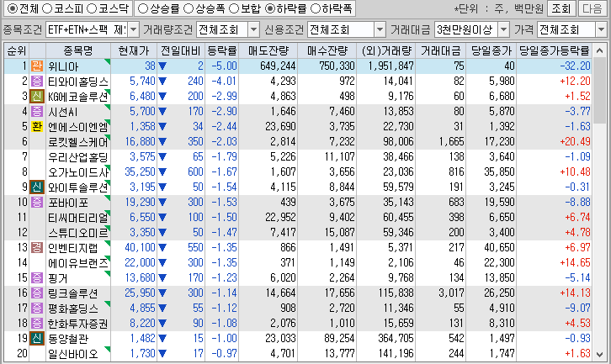Click 인벤티지랩 current price 40,100
Image resolution: width=611 pixels, height=364 pixels.
coord(140,248)
